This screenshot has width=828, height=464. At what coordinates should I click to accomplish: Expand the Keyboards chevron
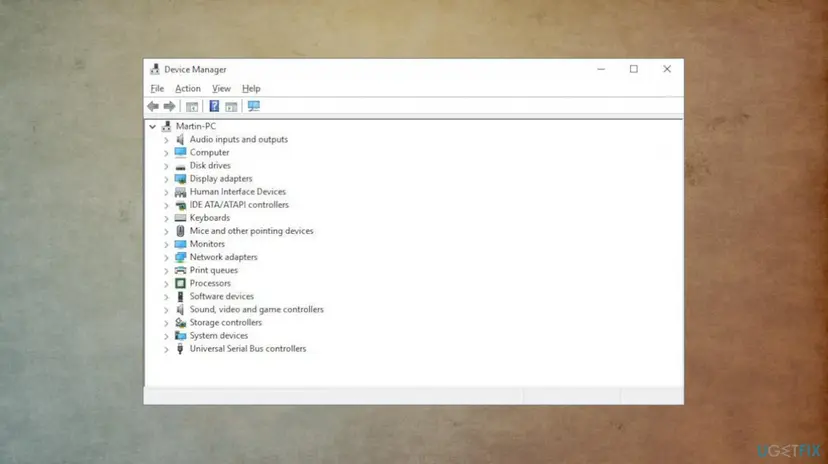click(166, 218)
